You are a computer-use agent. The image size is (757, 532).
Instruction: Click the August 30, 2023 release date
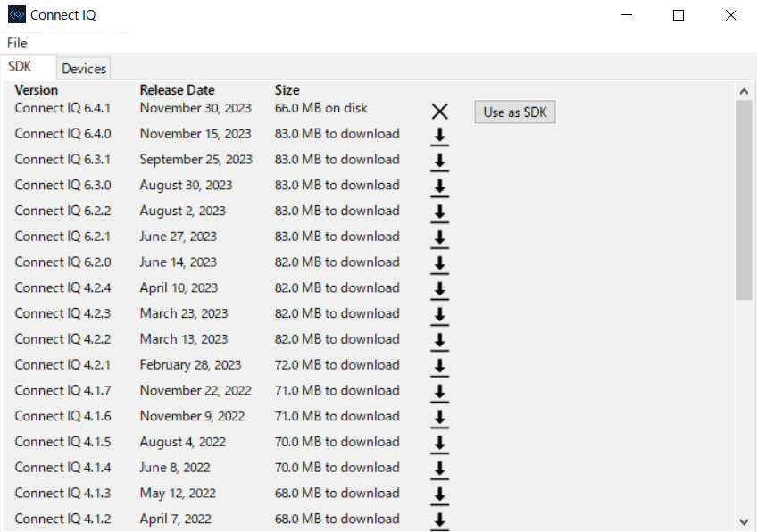tap(186, 186)
